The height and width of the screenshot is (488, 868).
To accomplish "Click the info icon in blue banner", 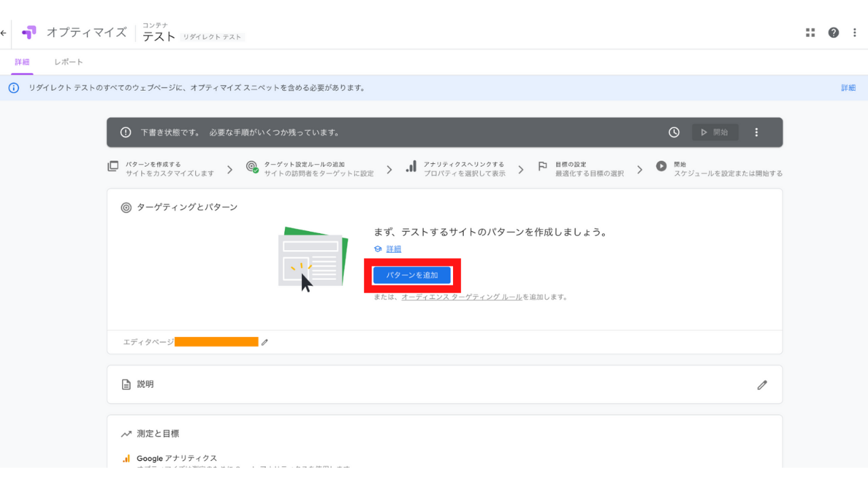I will [14, 88].
